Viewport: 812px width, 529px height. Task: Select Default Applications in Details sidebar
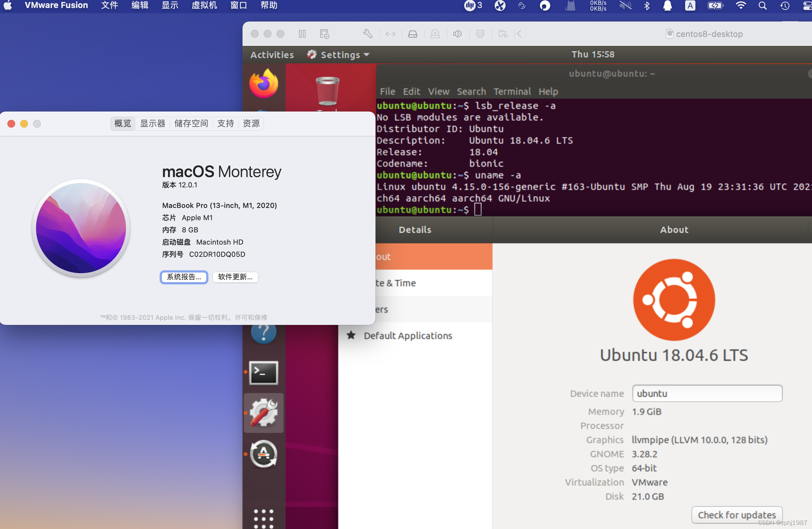coord(407,336)
